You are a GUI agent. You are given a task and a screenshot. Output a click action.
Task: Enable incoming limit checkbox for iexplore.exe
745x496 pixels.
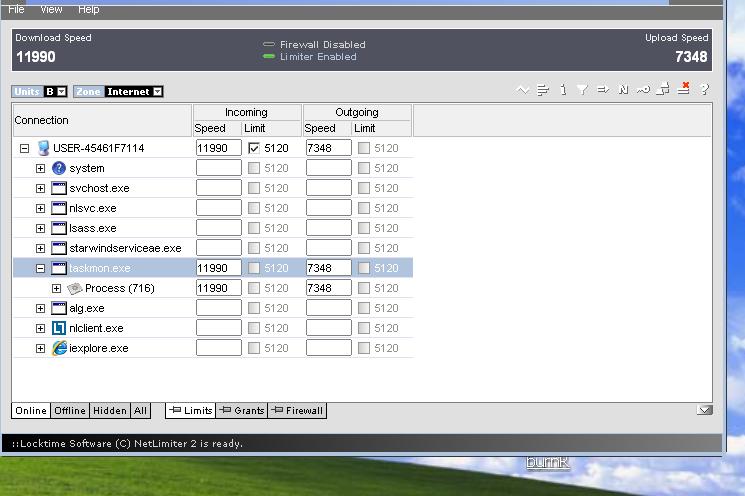[254, 348]
